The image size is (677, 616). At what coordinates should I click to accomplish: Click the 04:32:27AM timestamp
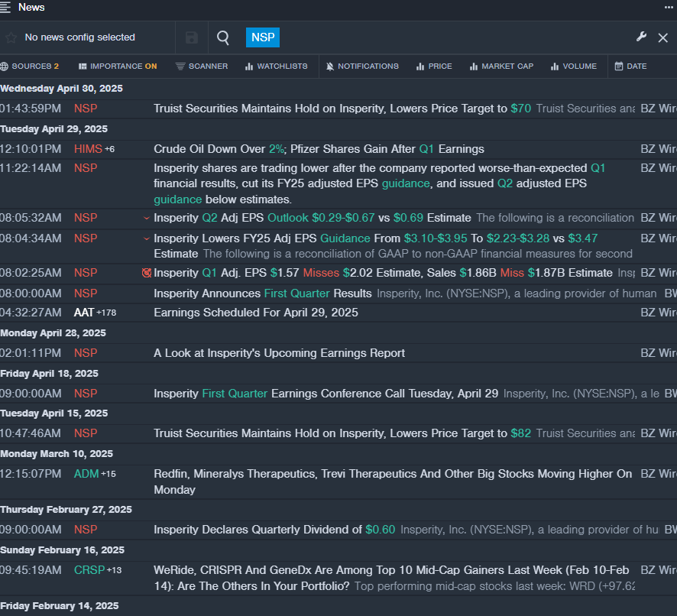[31, 313]
